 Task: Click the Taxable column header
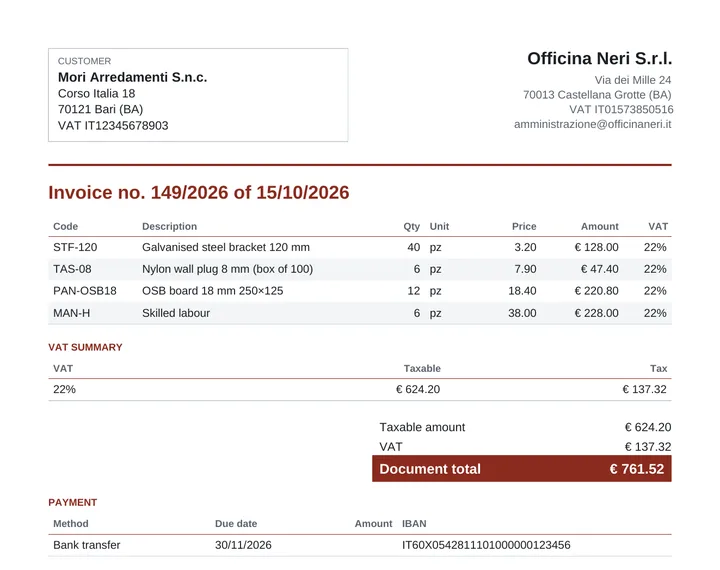(422, 368)
